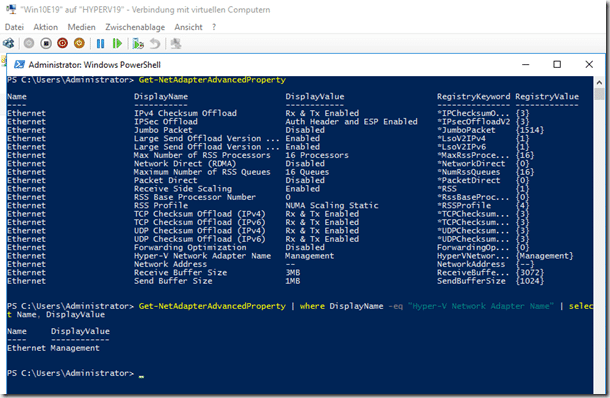Turn off the VM with the black stop icon
The width and height of the screenshot is (610, 398).
tap(46, 43)
